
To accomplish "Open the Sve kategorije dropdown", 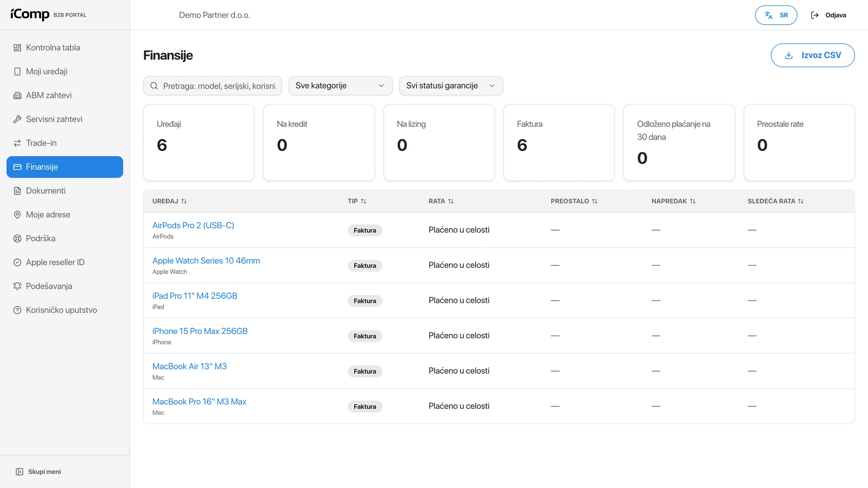I will [340, 86].
